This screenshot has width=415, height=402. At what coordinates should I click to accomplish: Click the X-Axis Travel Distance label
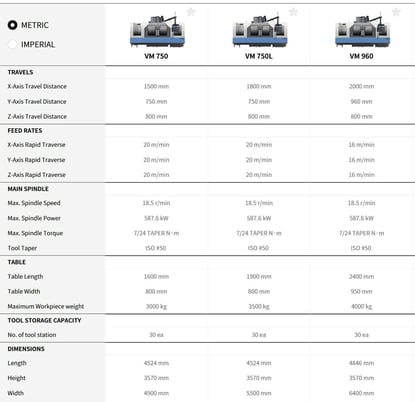coord(37,86)
